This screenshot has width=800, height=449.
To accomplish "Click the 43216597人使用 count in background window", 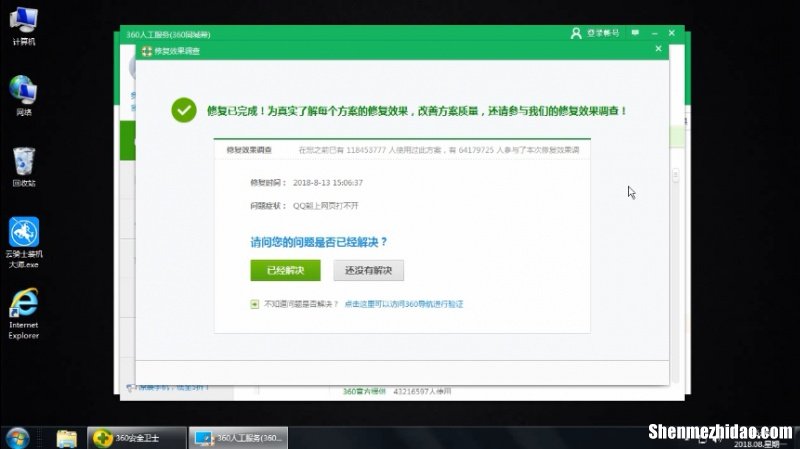I will pos(422,391).
